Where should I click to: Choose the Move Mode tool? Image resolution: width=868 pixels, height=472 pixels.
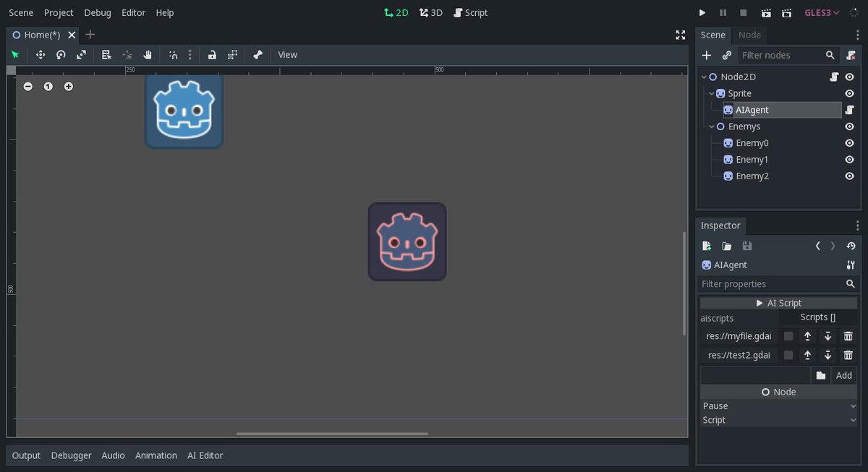41,55
